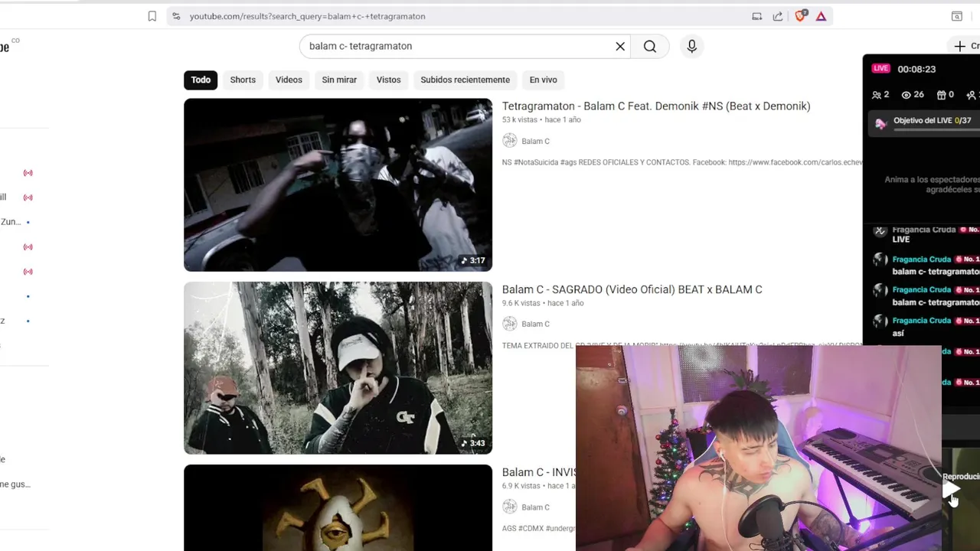Click the address bar URL text
Image resolution: width=980 pixels, height=551 pixels.
click(307, 16)
